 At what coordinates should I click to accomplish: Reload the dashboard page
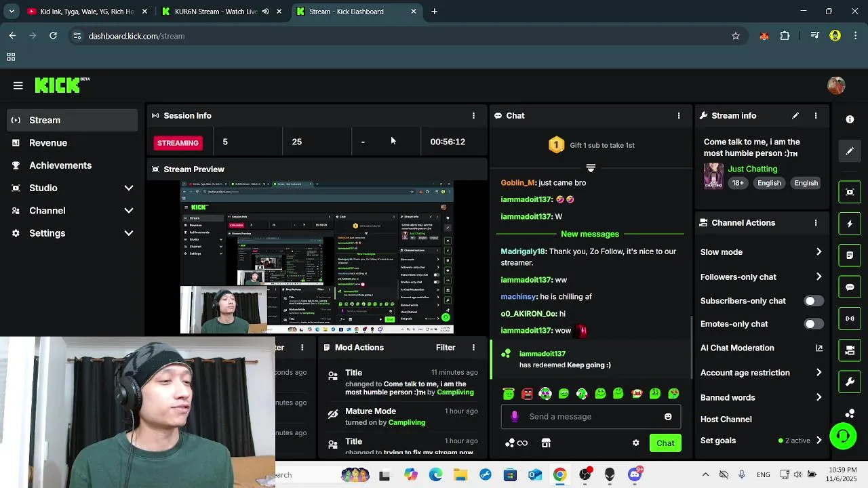click(53, 36)
